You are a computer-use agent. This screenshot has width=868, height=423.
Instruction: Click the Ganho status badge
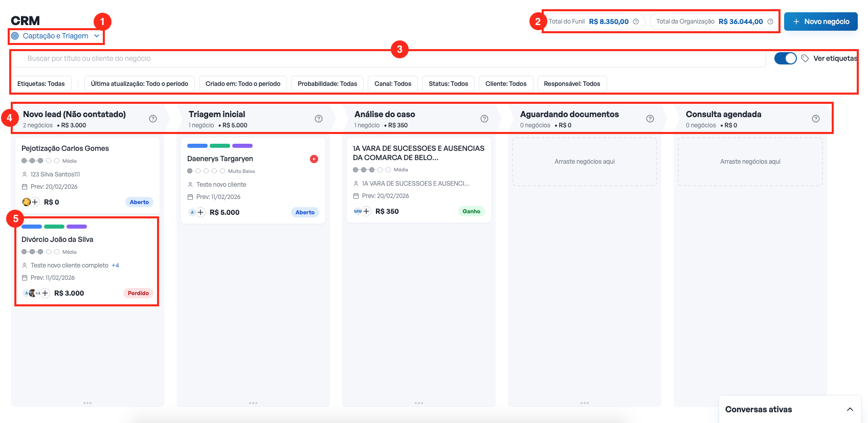point(471,211)
